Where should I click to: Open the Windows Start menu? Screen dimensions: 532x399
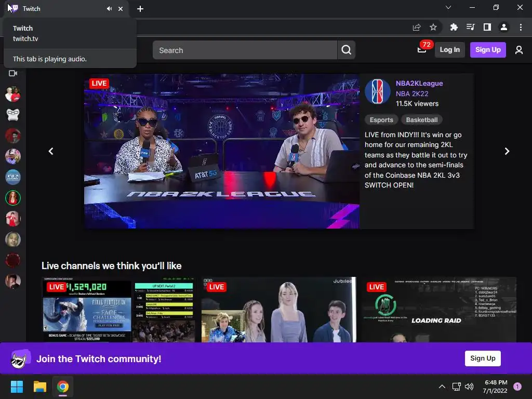coord(17,387)
